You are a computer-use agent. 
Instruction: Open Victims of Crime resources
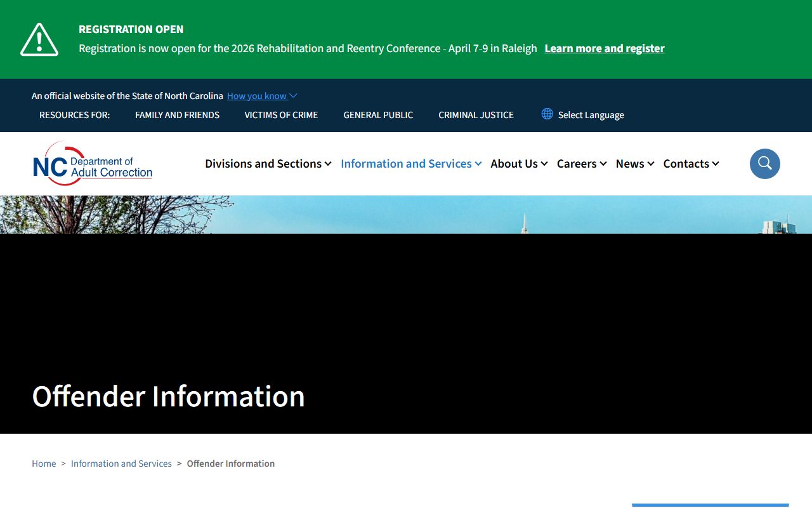point(281,115)
